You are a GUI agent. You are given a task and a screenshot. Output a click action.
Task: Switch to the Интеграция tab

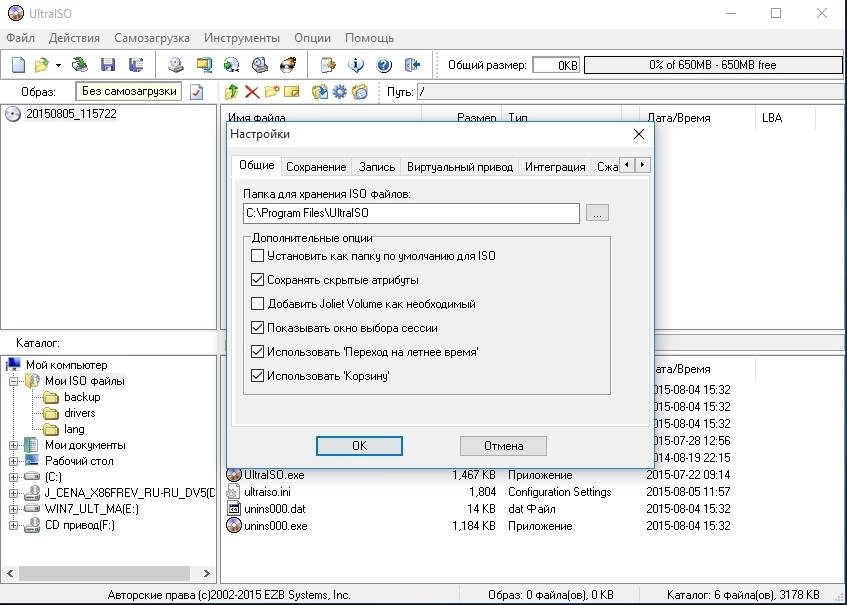(555, 167)
